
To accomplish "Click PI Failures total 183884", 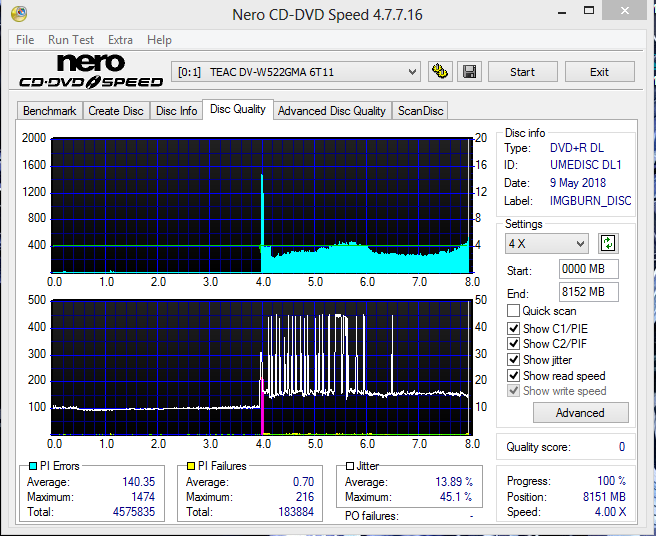I will pos(296,512).
